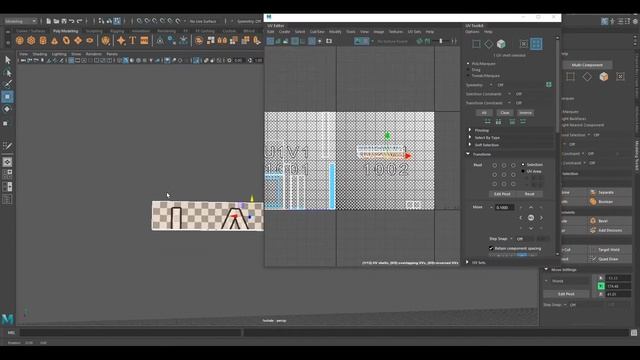Click the Open Scene folder icon
This screenshot has width=640, height=360.
(56, 21)
